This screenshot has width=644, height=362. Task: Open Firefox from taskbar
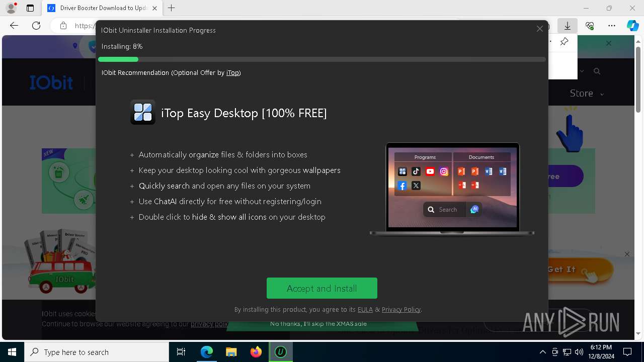pyautogui.click(x=256, y=352)
